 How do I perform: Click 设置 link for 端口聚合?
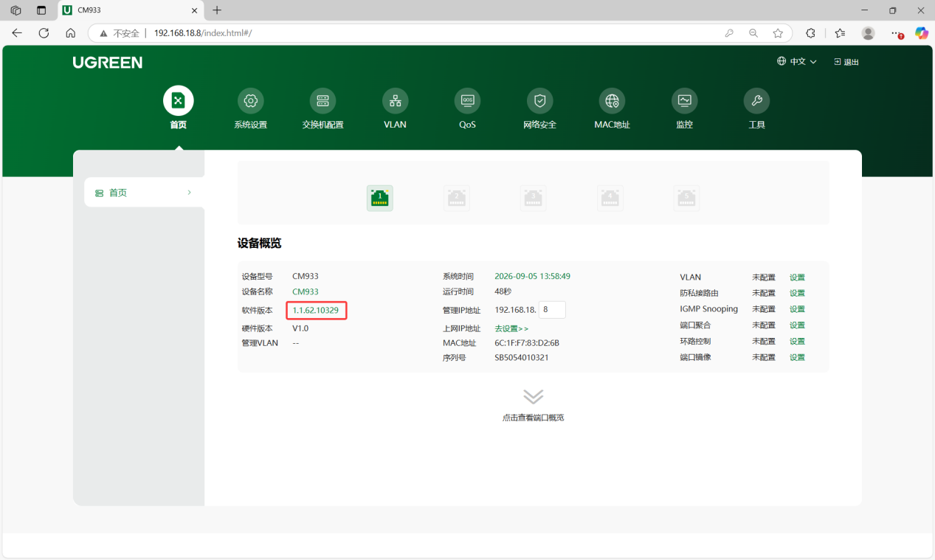pyautogui.click(x=797, y=325)
